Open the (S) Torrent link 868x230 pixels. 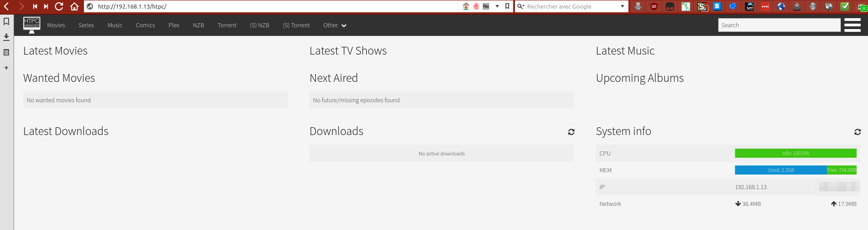(x=296, y=25)
